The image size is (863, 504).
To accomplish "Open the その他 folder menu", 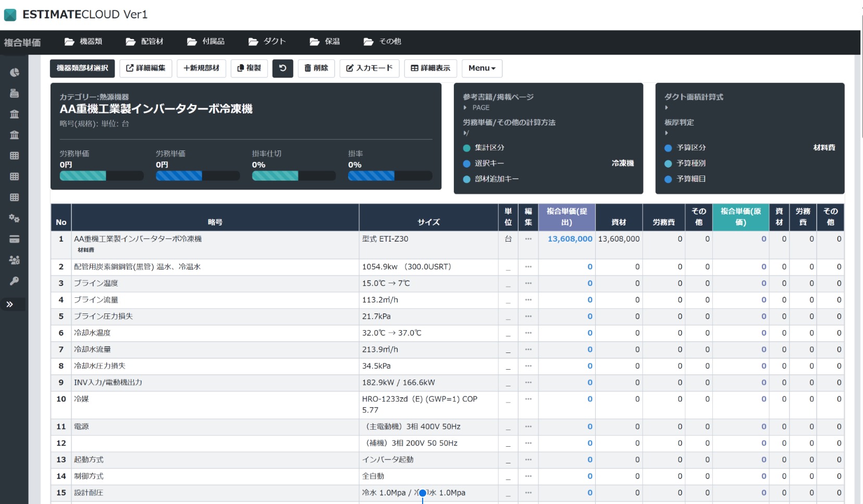I will [383, 42].
